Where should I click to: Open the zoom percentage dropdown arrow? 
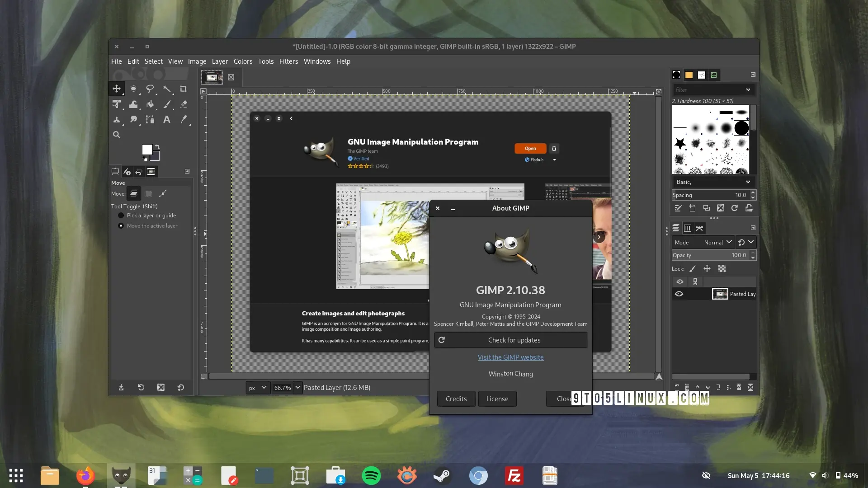297,388
